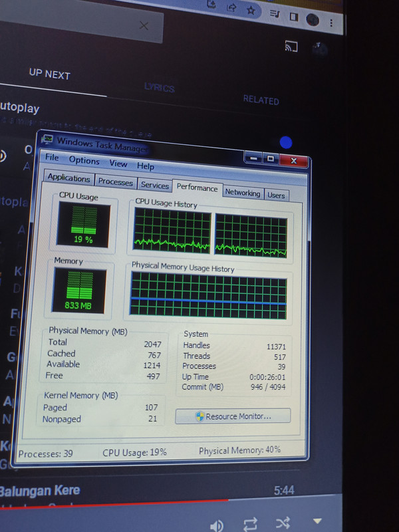
Task: Maximize the Task Manager window
Action: pyautogui.click(x=271, y=159)
